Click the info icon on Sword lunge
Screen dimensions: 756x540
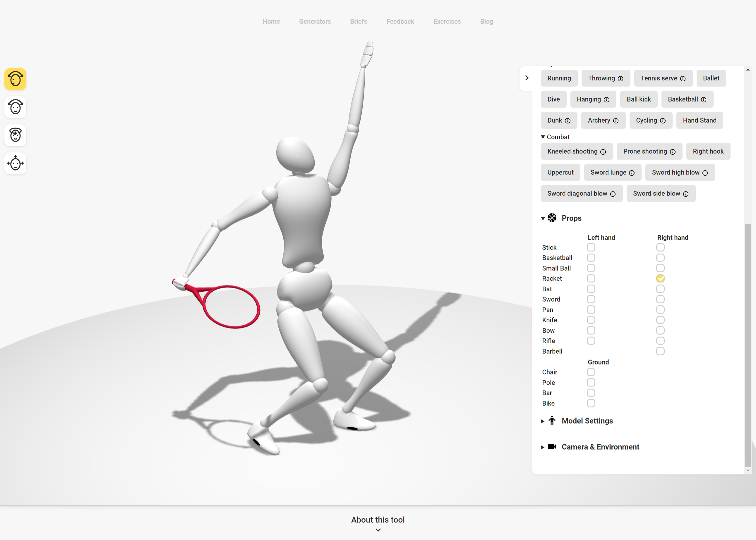tap(632, 173)
